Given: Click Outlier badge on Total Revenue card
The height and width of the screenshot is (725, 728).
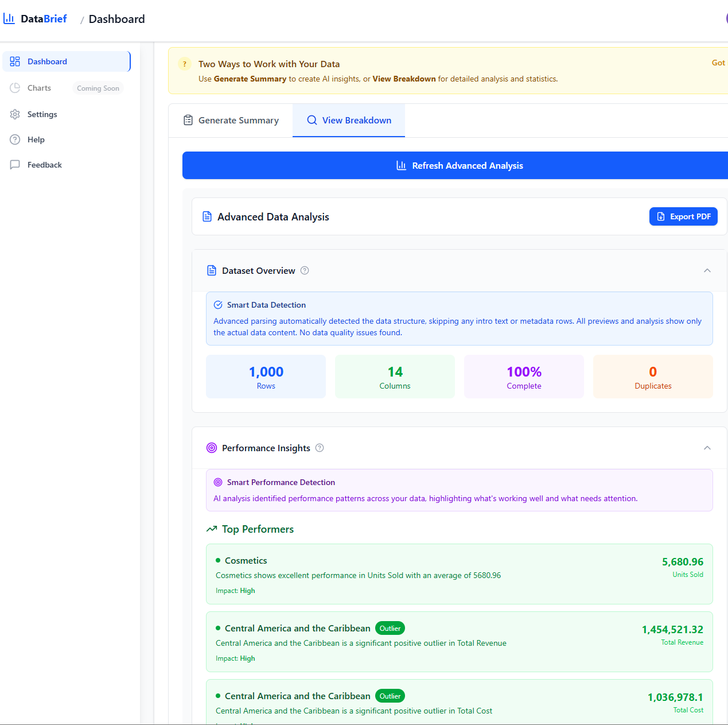Looking at the screenshot, I should pos(390,629).
